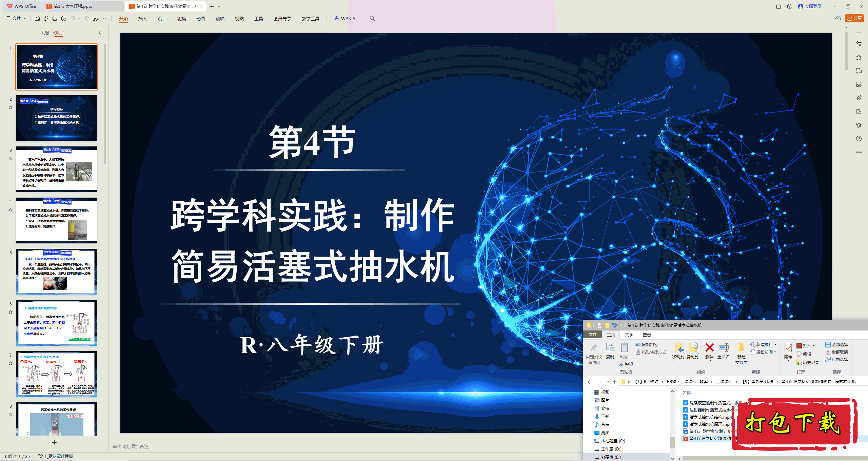Image resolution: width=868 pixels, height=461 pixels.
Task: Open the 文件 menu dropdown in WPS
Action: 17,18
